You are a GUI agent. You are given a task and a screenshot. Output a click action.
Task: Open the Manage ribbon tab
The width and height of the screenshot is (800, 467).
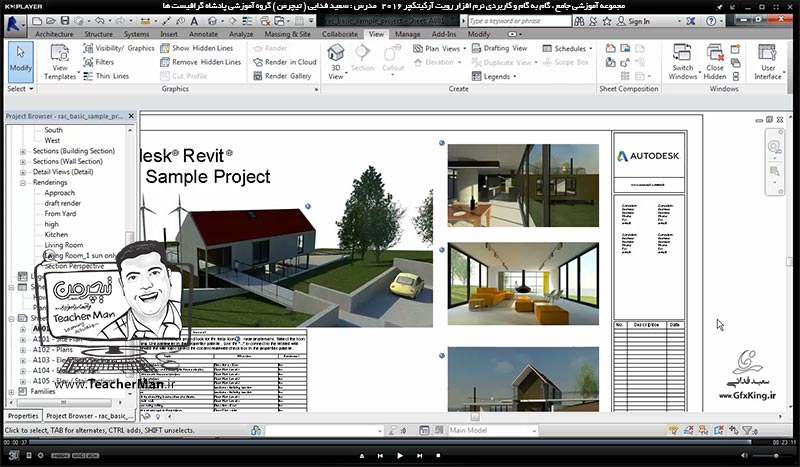(x=408, y=34)
